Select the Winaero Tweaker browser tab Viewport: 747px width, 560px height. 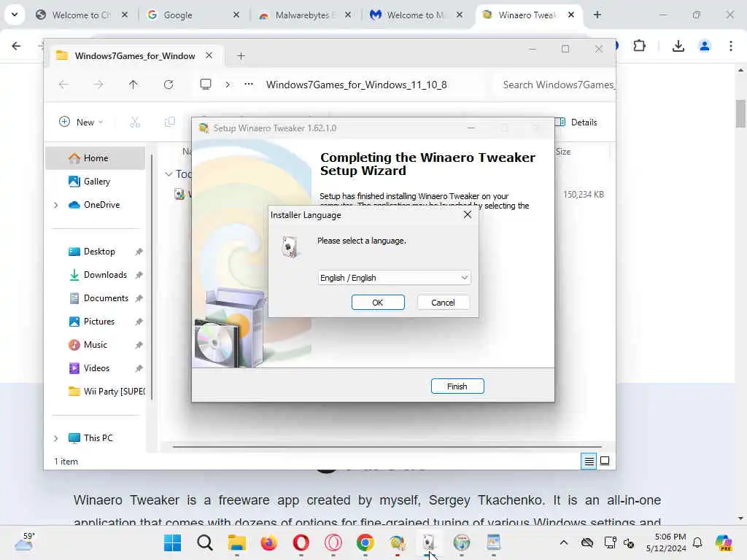[528, 15]
